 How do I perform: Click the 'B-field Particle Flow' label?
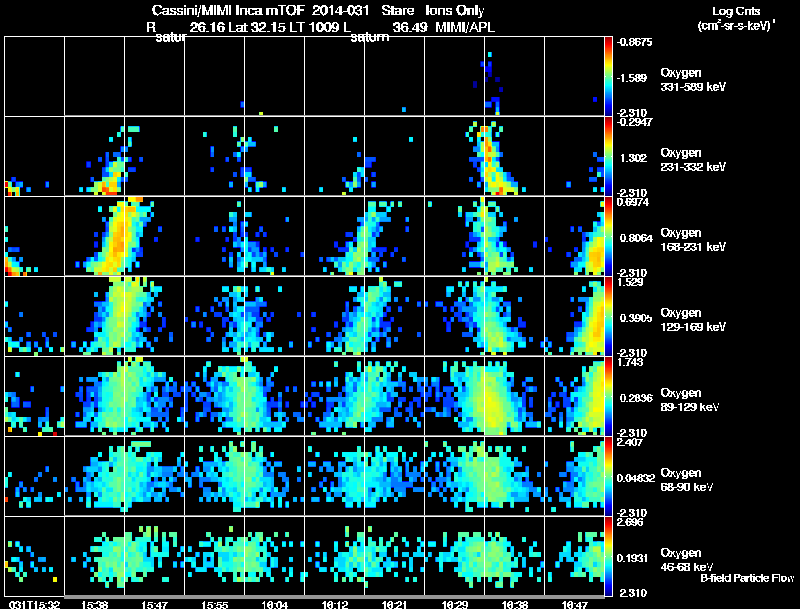click(747, 578)
